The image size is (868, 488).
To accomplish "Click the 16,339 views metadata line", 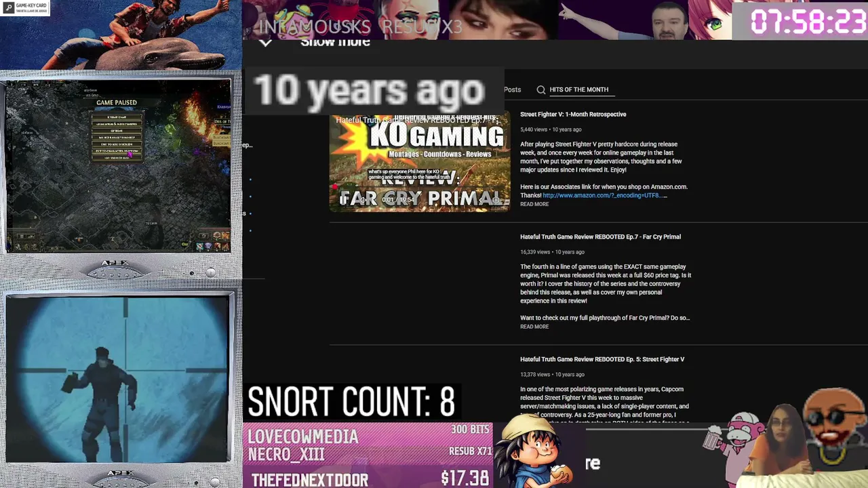I will click(552, 252).
